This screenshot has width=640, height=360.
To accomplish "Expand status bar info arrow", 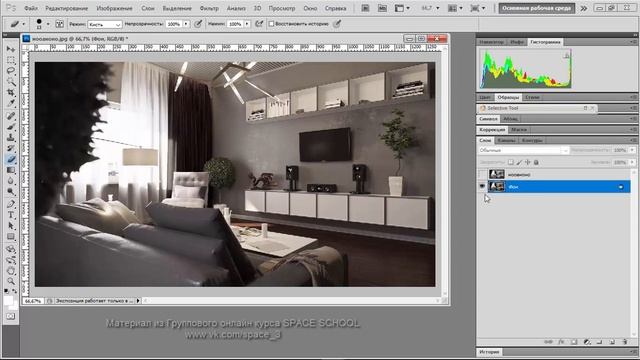I will click(x=138, y=301).
